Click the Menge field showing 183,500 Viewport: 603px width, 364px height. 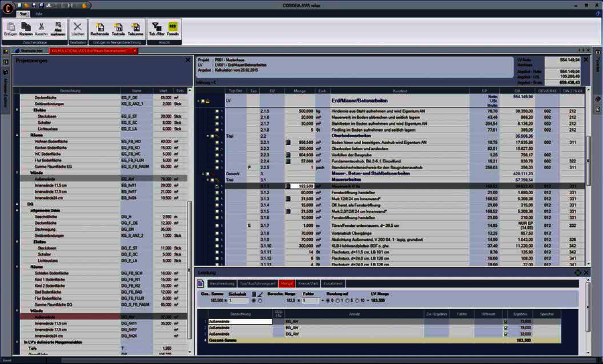[x=303, y=186]
